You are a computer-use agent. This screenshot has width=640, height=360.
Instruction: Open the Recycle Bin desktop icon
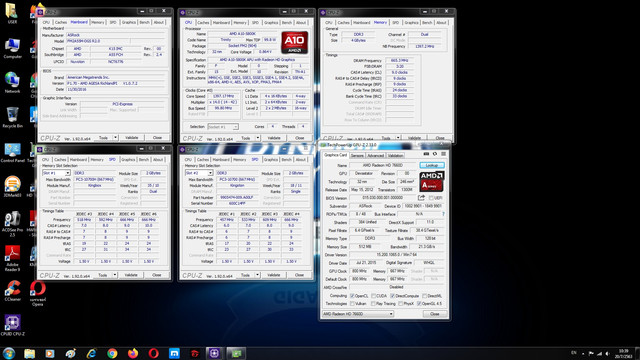(x=12, y=118)
